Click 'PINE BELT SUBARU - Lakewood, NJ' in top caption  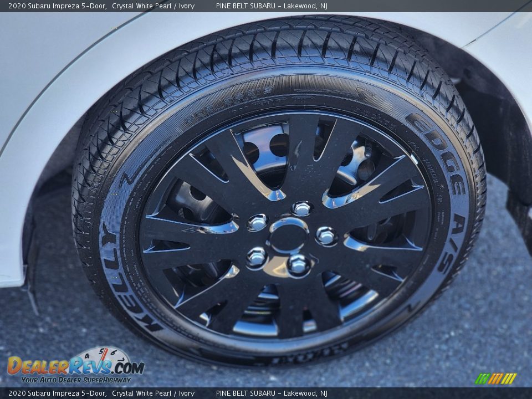272,6
